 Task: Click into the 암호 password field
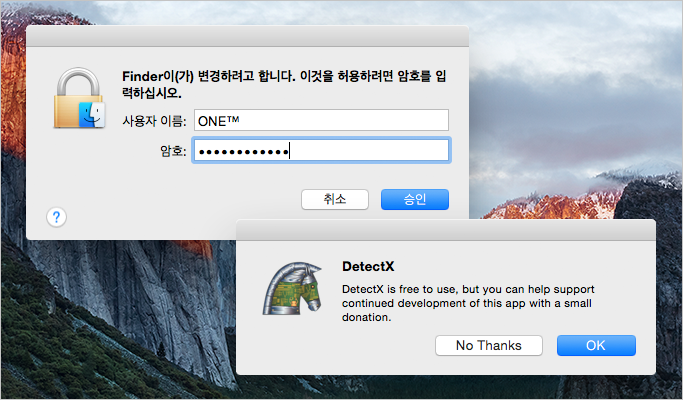(321, 151)
